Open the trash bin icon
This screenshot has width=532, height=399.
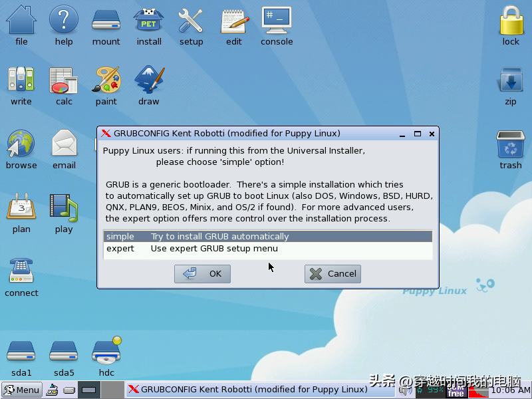point(511,144)
